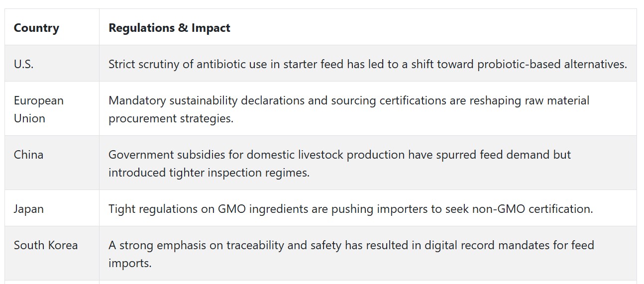Select the U.S. country cell

point(52,64)
